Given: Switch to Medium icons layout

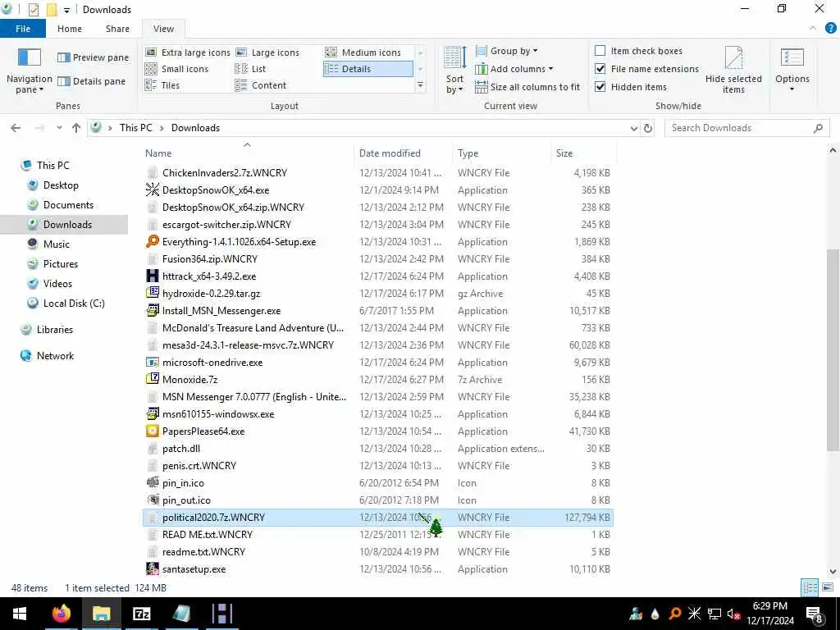Looking at the screenshot, I should (x=363, y=52).
